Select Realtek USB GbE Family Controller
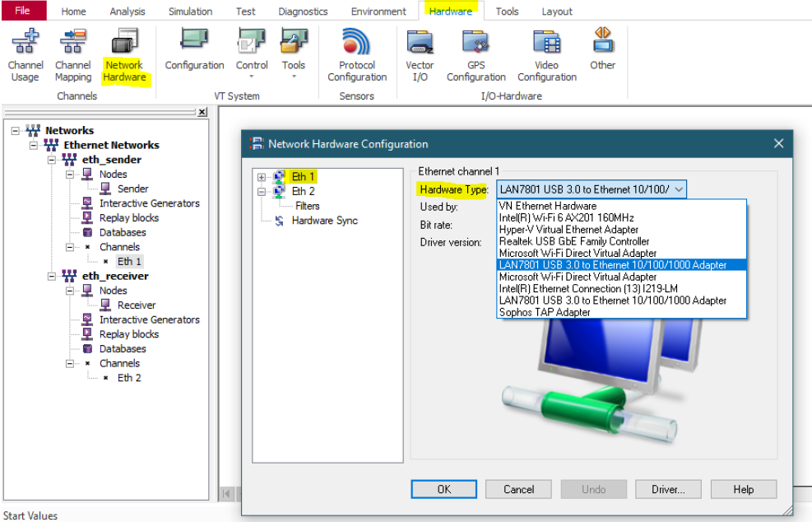Screen dimensions: 812x522 (x=621, y=241)
